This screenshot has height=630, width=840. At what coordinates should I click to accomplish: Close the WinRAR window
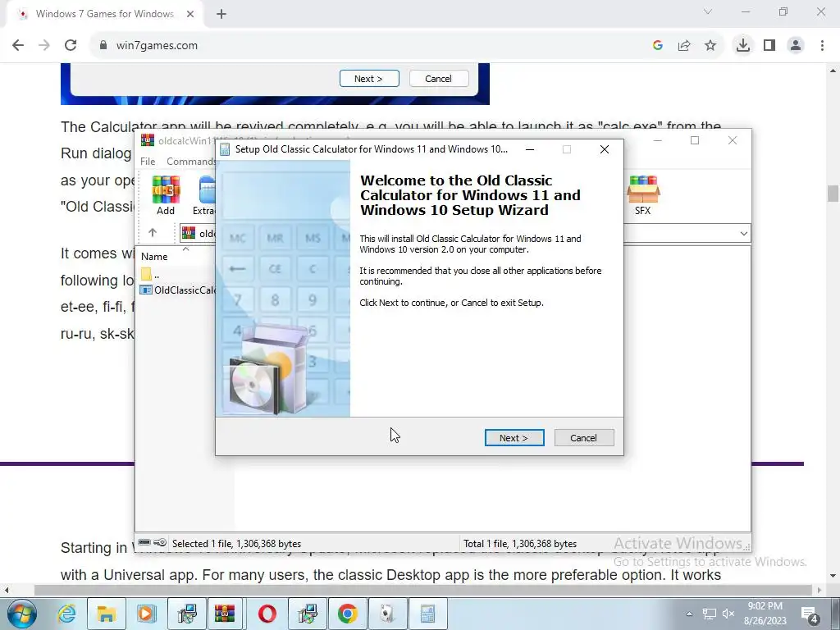click(x=733, y=140)
